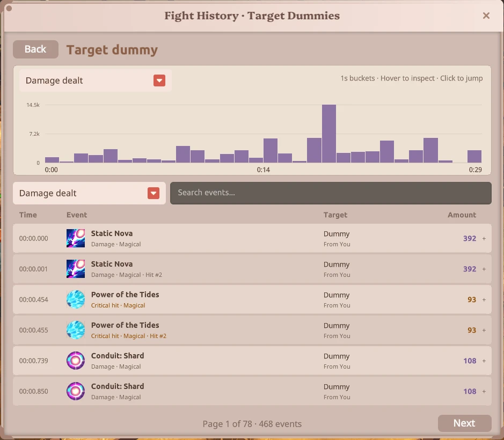Open the event list Damage dealt filter dropdown
The image size is (504, 440).
pyautogui.click(x=89, y=193)
